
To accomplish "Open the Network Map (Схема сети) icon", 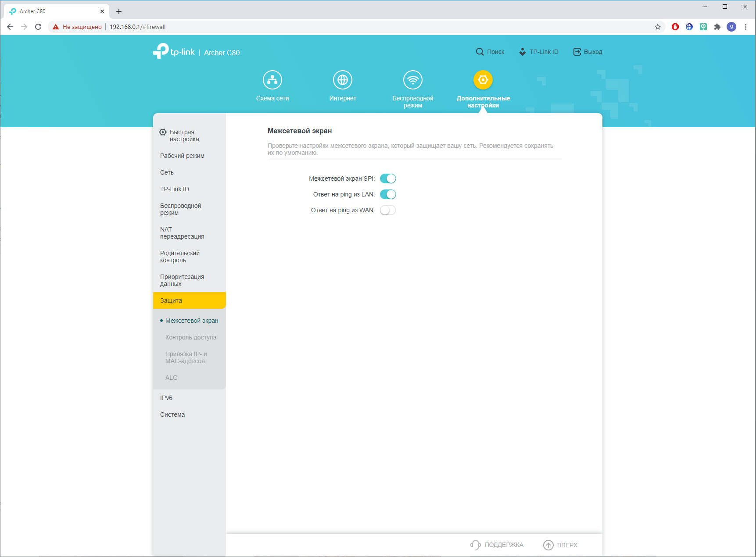I will coord(272,80).
